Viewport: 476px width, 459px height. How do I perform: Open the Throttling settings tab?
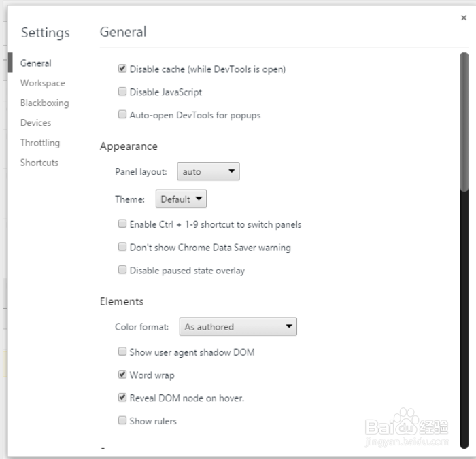(x=39, y=143)
